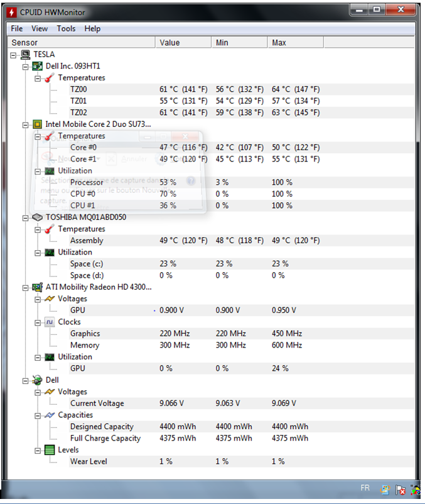Click the Dell Inc. 093HT1 motherboard icon
The image size is (425, 504).
coord(37,66)
